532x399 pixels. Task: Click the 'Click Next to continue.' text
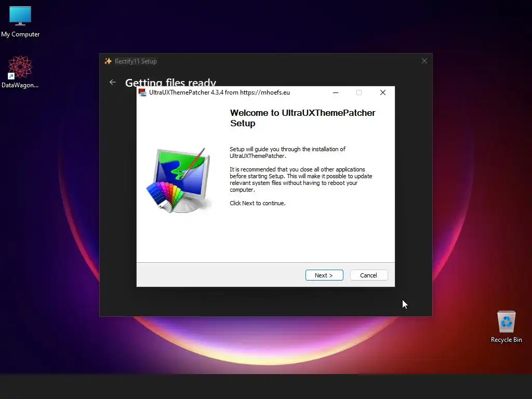click(258, 203)
